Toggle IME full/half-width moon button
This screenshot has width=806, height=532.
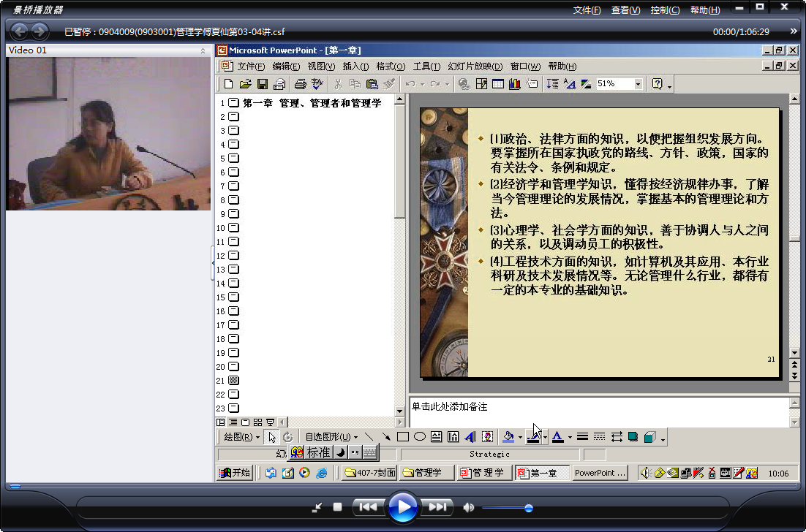pyautogui.click(x=340, y=452)
